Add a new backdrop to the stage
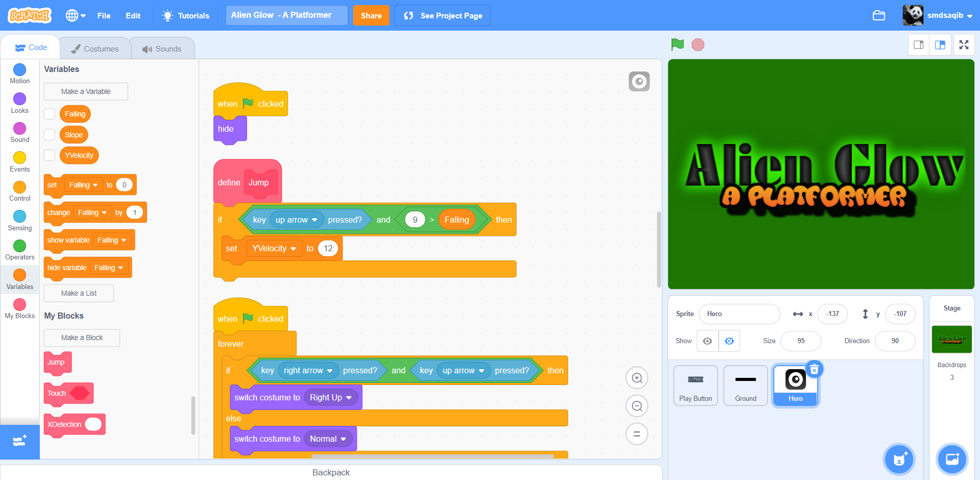Screen dimensions: 980x480 [x=951, y=459]
